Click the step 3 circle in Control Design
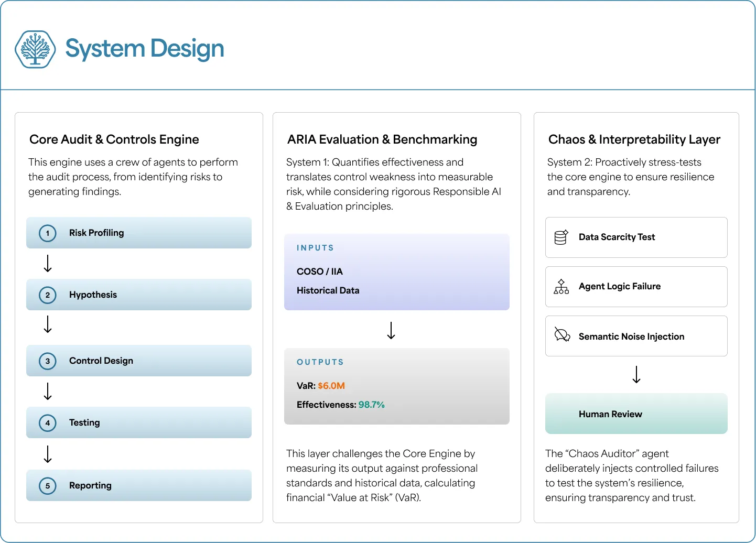Screen dimensions: 756x543 48,361
